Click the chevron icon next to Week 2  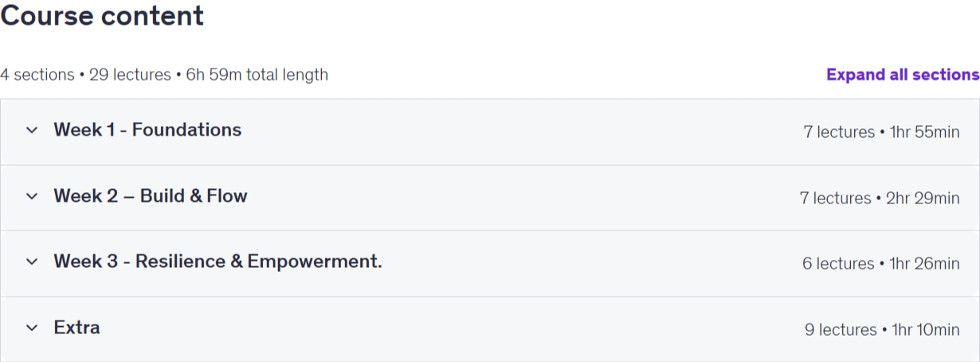32,196
